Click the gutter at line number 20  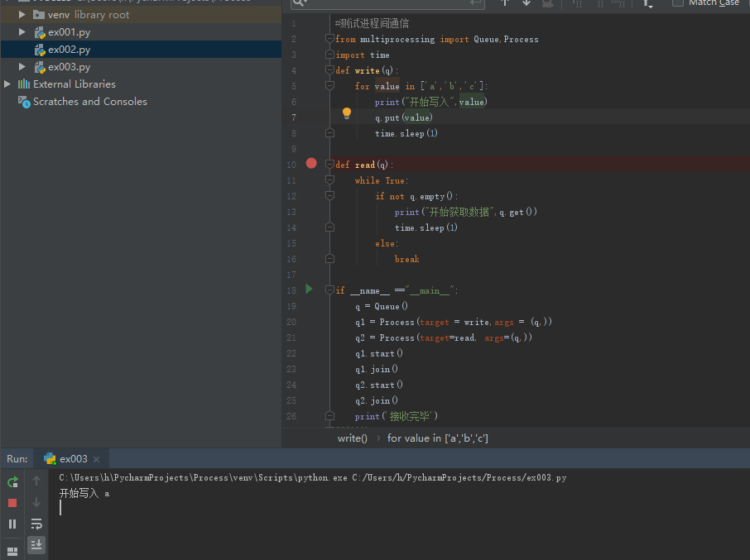[x=291, y=322]
